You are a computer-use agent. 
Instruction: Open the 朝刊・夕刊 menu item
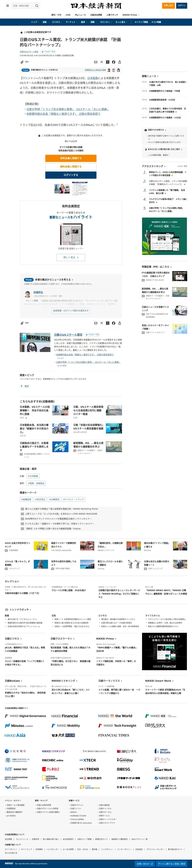tap(56, 15)
